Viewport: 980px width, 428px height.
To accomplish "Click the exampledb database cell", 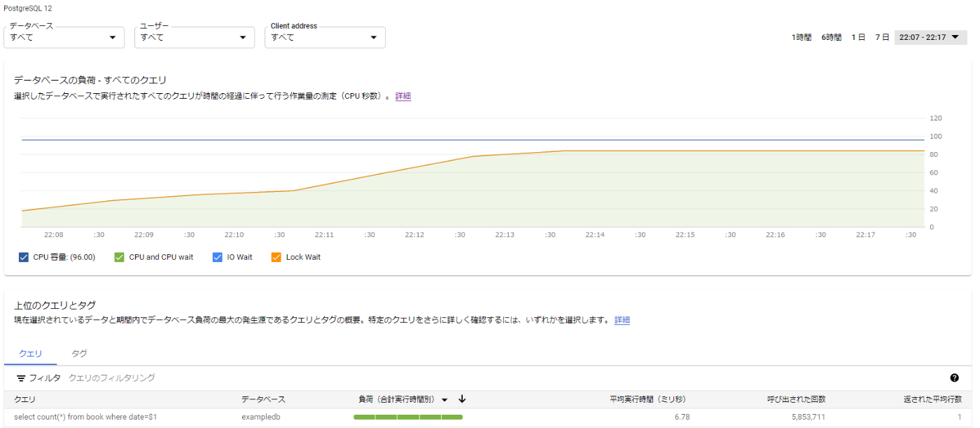I will pyautogui.click(x=261, y=417).
